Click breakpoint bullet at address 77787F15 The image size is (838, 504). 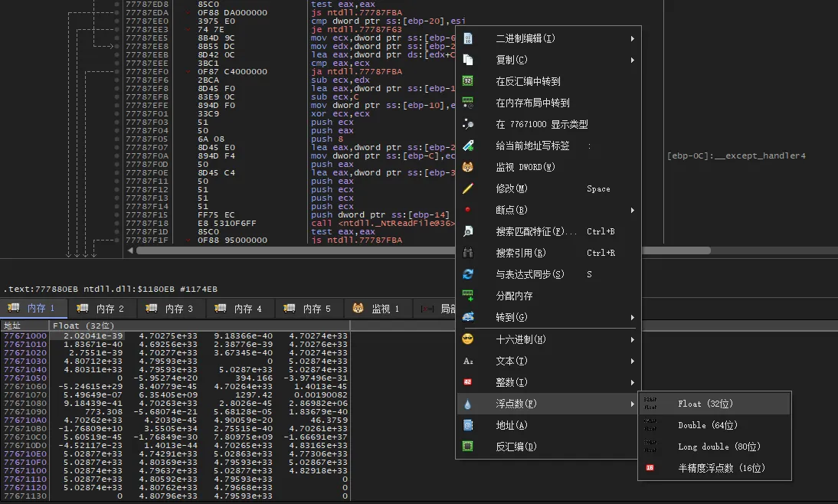pyautogui.click(x=117, y=215)
